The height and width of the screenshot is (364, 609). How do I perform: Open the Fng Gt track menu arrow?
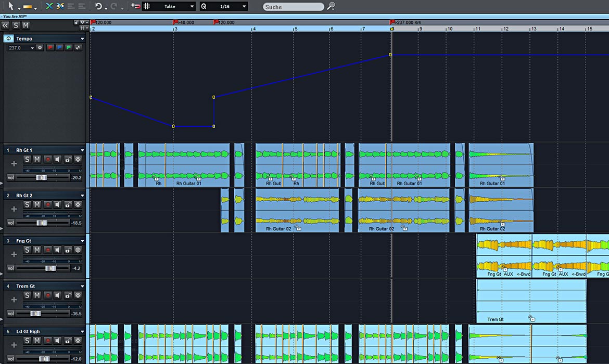[x=82, y=241]
